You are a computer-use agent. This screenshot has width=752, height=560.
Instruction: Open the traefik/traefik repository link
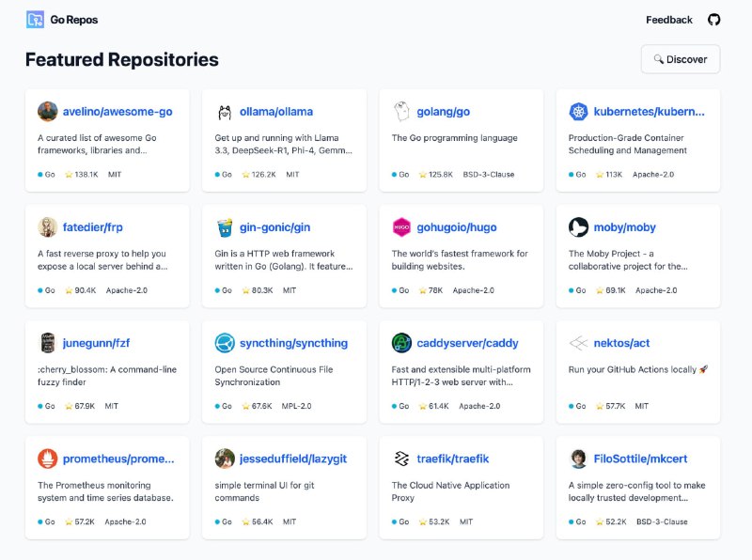pyautogui.click(x=453, y=459)
